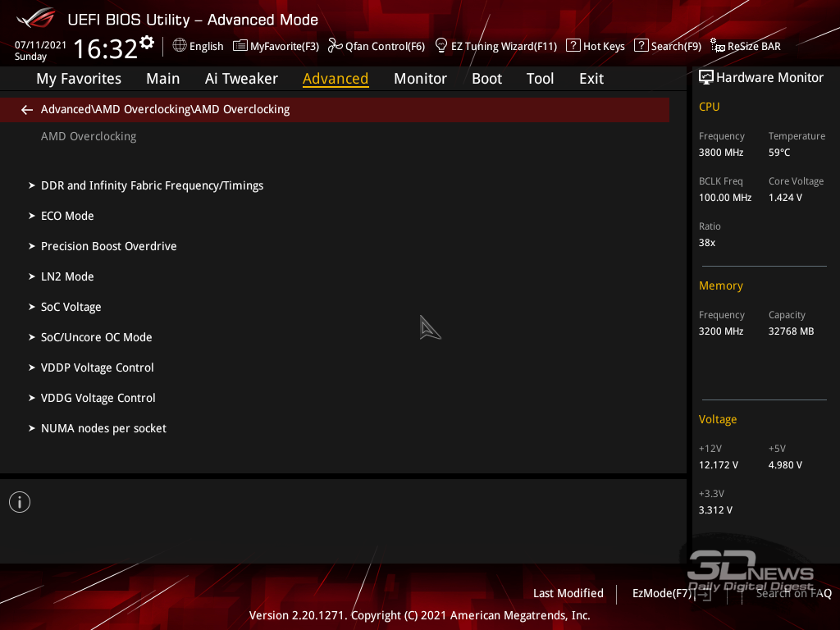This screenshot has width=840, height=630.
Task: Click the Core Voltage value 1.424 V
Action: pyautogui.click(x=785, y=197)
